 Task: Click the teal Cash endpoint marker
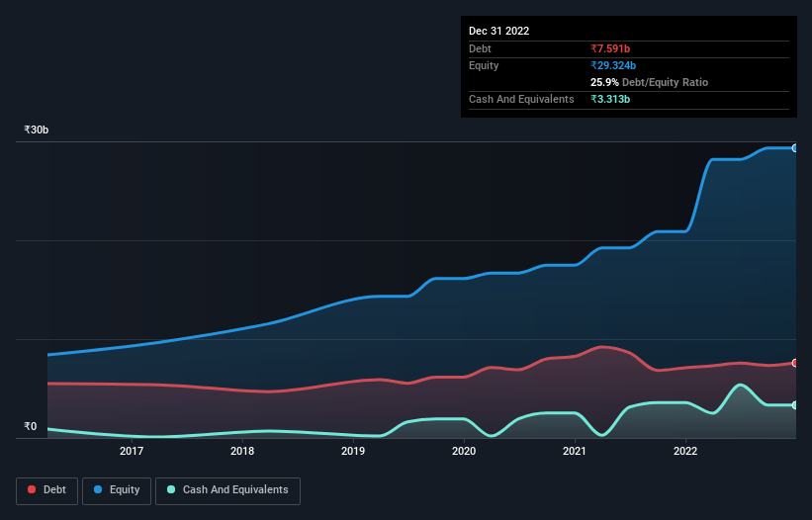[795, 405]
